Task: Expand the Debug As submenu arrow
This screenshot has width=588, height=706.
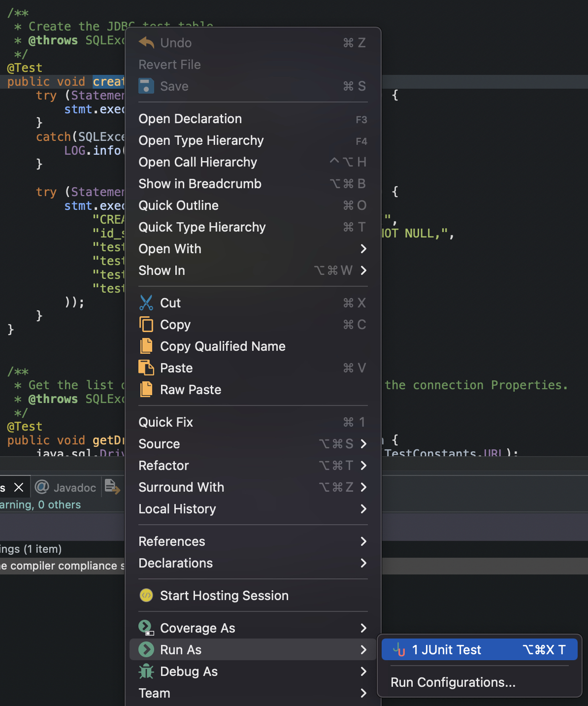Action: pos(363,672)
